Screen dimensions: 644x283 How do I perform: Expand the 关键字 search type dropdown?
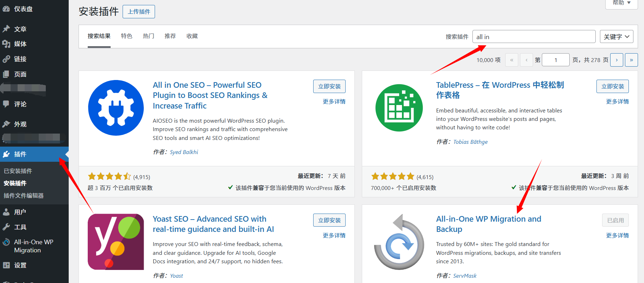coord(616,37)
